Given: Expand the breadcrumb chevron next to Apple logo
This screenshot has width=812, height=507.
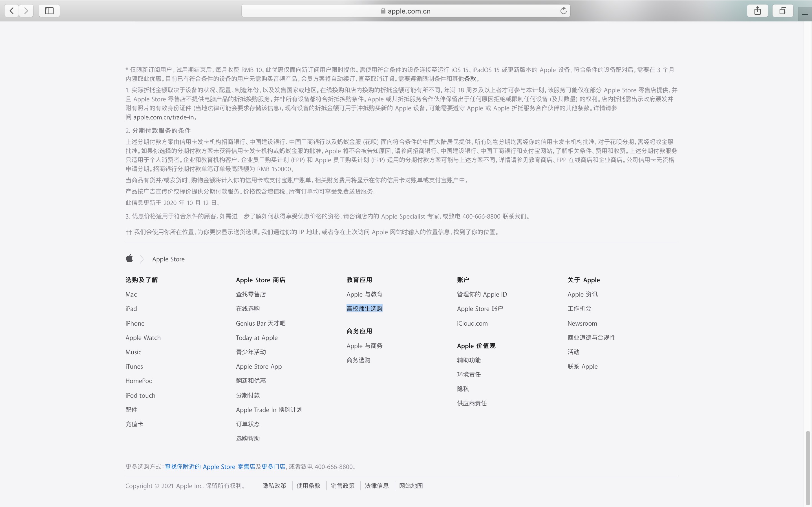Looking at the screenshot, I should click(x=142, y=259).
